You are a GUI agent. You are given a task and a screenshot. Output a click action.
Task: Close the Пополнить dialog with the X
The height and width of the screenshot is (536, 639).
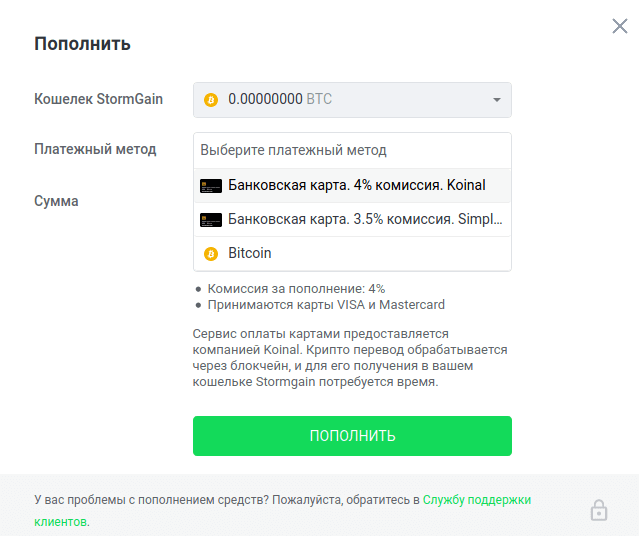pyautogui.click(x=620, y=27)
